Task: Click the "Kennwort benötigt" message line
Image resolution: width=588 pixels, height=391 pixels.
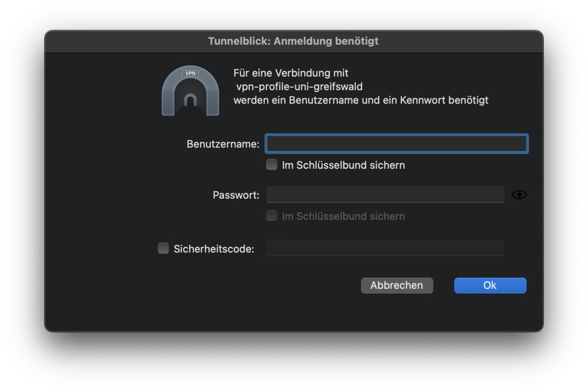Action: pyautogui.click(x=361, y=101)
